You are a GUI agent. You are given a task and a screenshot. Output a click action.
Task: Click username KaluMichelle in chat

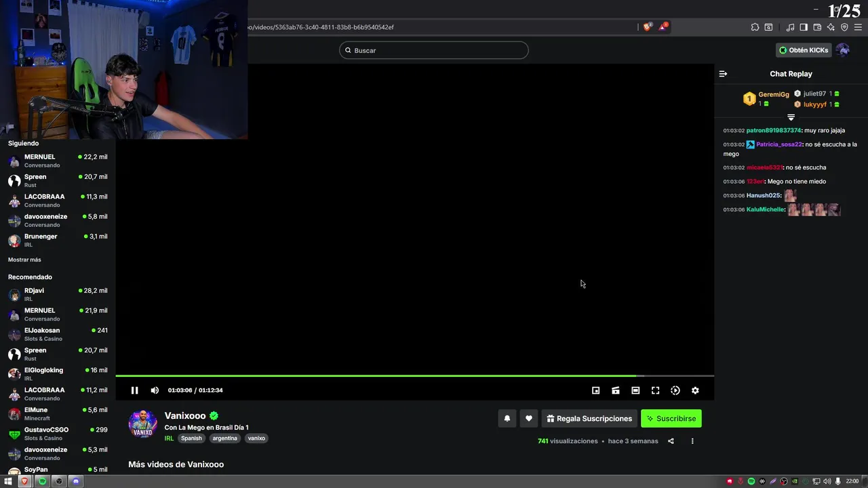766,209
